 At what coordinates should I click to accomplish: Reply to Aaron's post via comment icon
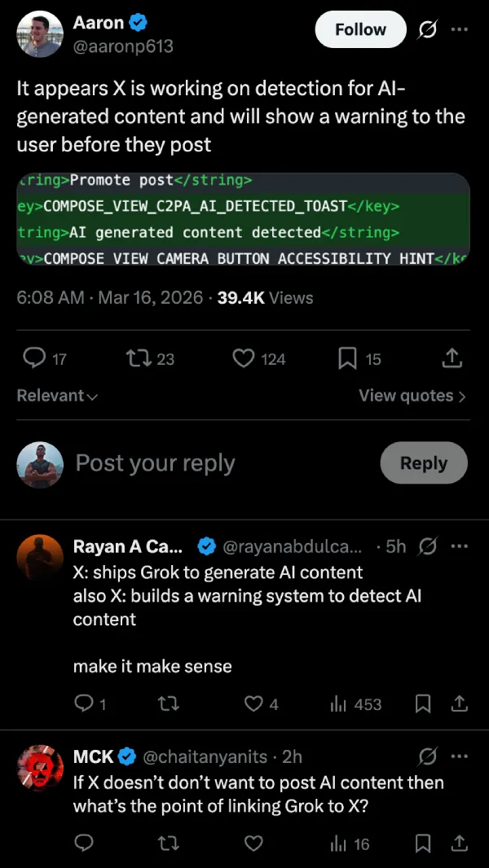coord(34,358)
